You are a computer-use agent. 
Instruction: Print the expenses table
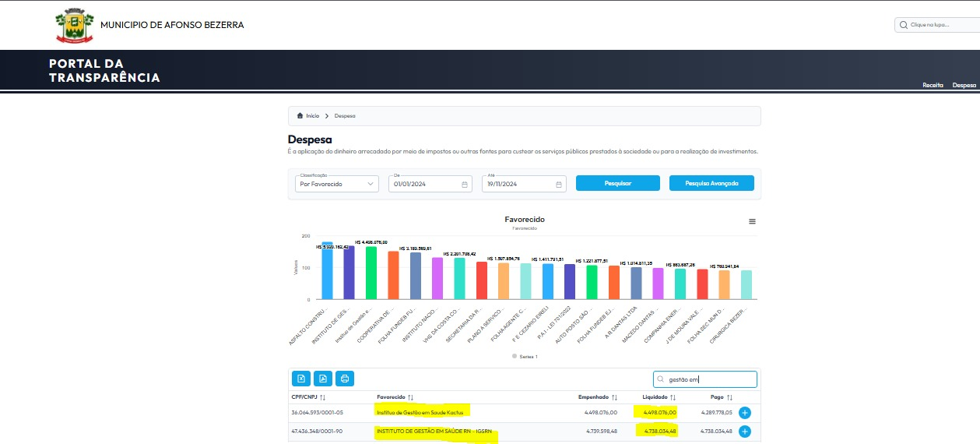click(x=345, y=379)
